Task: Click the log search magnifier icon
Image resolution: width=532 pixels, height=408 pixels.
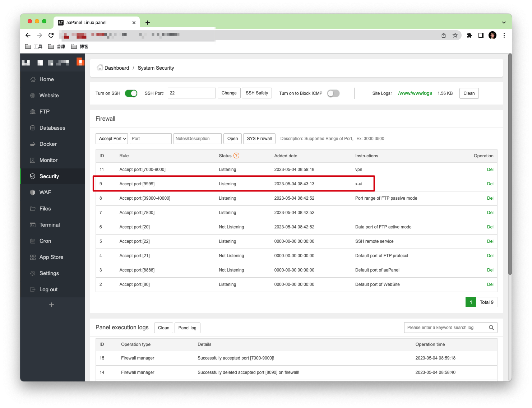Action: (491, 328)
